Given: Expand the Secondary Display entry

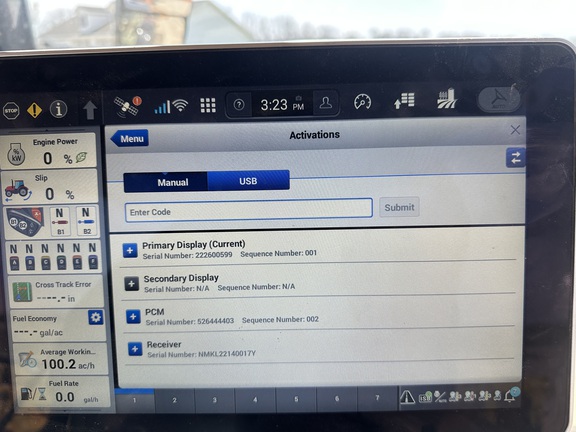Looking at the screenshot, I should 131,284.
